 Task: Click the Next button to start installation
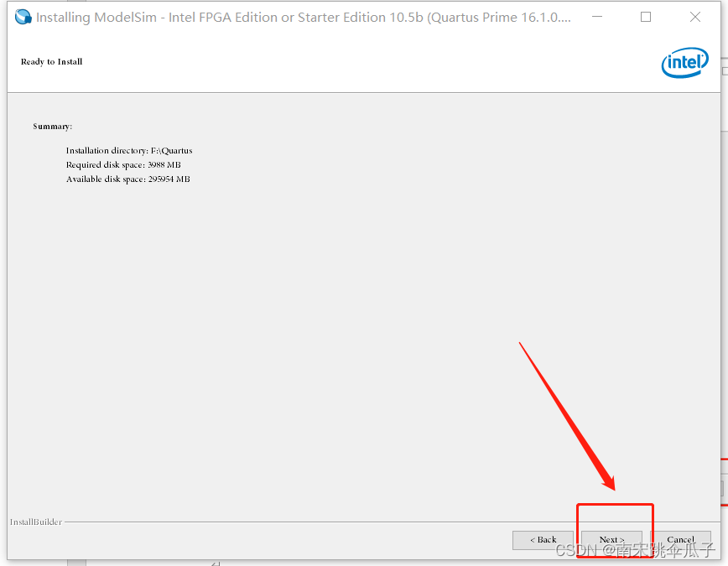tap(611, 540)
